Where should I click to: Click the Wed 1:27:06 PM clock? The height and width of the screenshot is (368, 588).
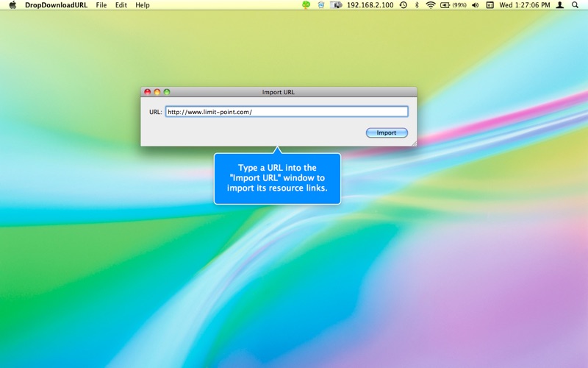[x=525, y=5]
